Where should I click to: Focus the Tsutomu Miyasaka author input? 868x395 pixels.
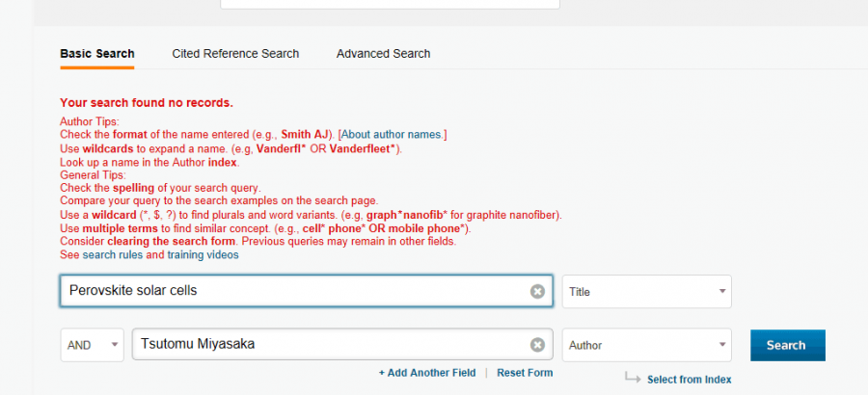[x=328, y=345]
